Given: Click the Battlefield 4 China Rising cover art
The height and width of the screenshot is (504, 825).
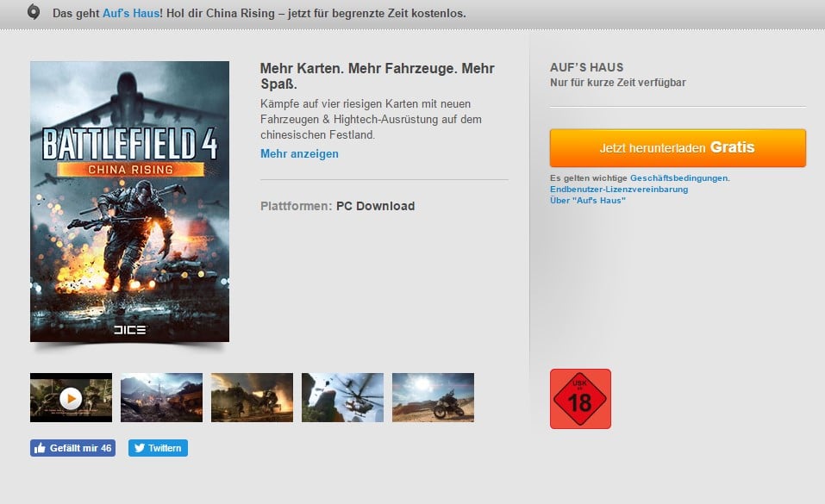Looking at the screenshot, I should pos(129,202).
